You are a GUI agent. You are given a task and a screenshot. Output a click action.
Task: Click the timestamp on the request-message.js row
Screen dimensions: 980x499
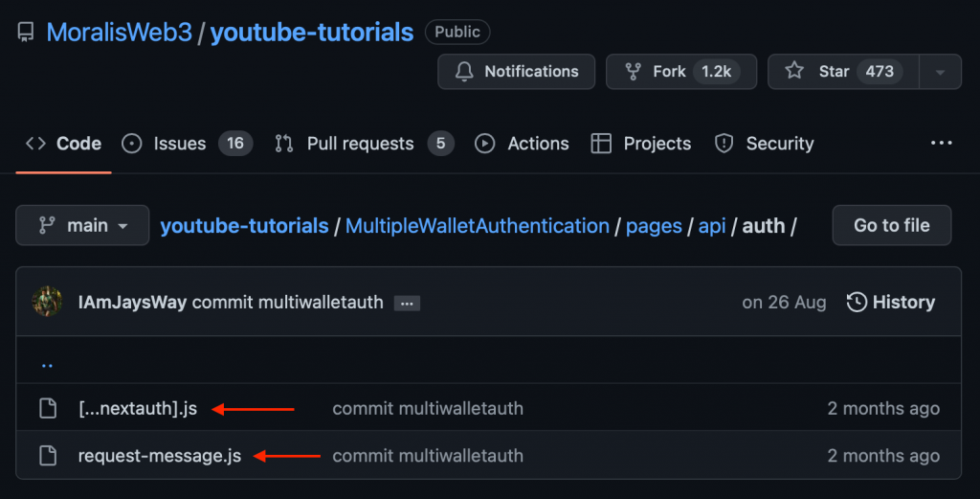[883, 456]
